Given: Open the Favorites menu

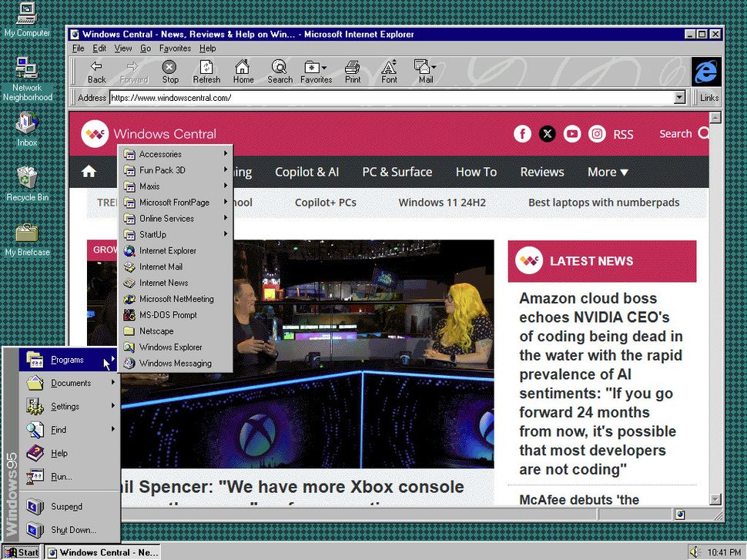Looking at the screenshot, I should point(175,48).
